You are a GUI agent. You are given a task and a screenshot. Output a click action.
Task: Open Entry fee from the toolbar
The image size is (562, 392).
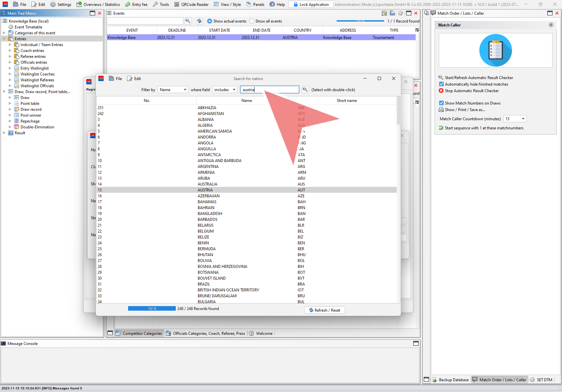pos(136,4)
